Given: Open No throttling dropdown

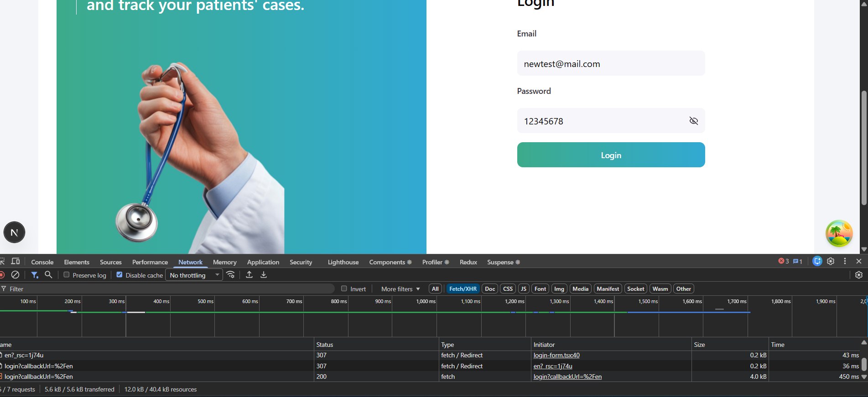Looking at the screenshot, I should (x=194, y=275).
